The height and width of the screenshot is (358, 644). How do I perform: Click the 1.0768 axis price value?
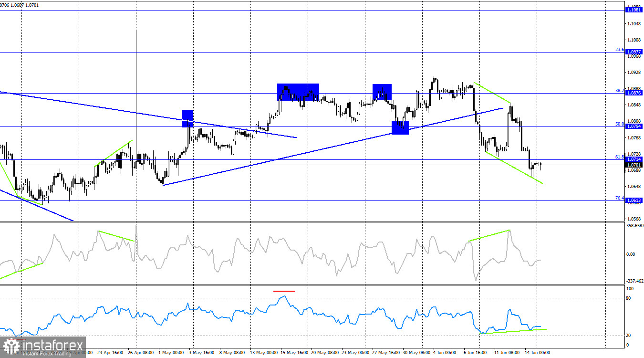click(x=634, y=137)
